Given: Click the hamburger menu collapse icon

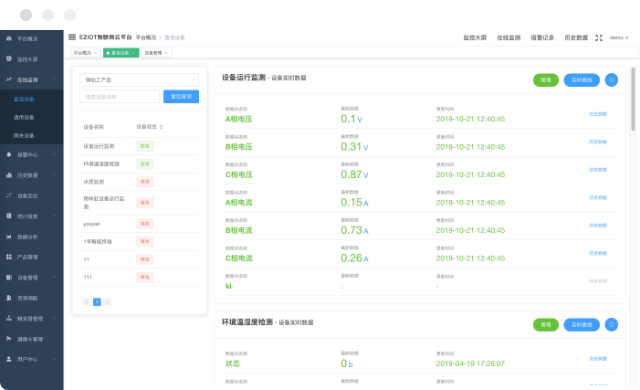Looking at the screenshot, I should pos(72,37).
